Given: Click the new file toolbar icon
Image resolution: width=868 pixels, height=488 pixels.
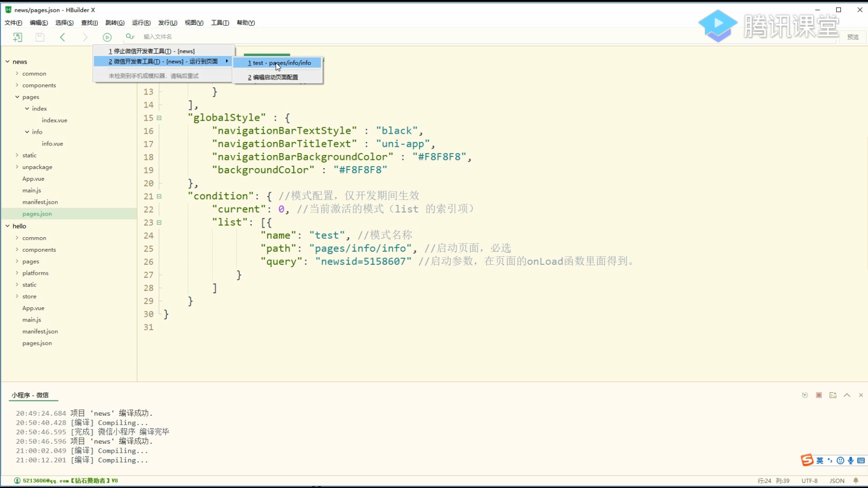Looking at the screenshot, I should (x=18, y=37).
